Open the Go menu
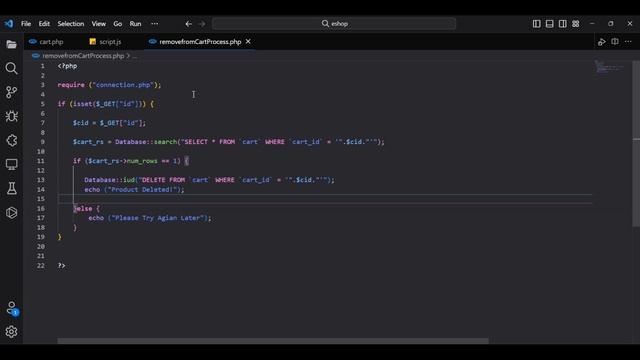 [118, 24]
